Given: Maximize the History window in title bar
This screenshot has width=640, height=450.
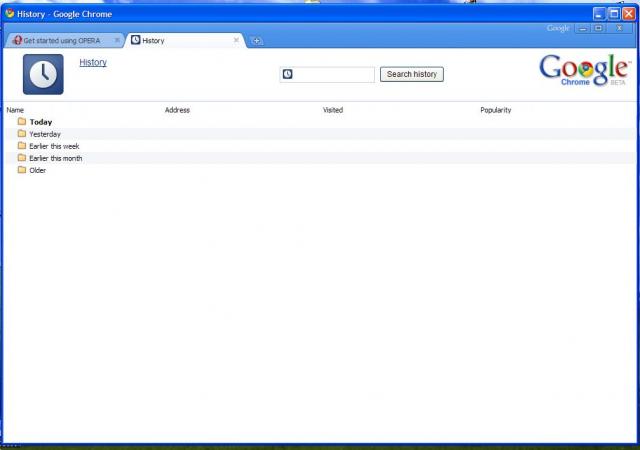Looking at the screenshot, I should pos(614,14).
